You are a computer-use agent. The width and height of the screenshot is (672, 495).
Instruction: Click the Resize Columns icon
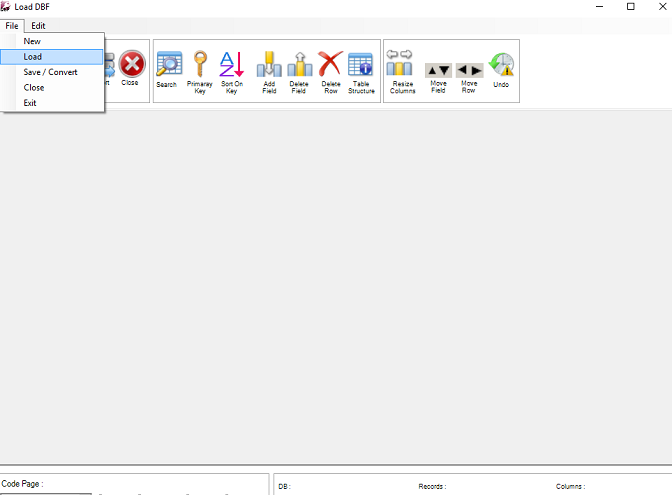(402, 66)
